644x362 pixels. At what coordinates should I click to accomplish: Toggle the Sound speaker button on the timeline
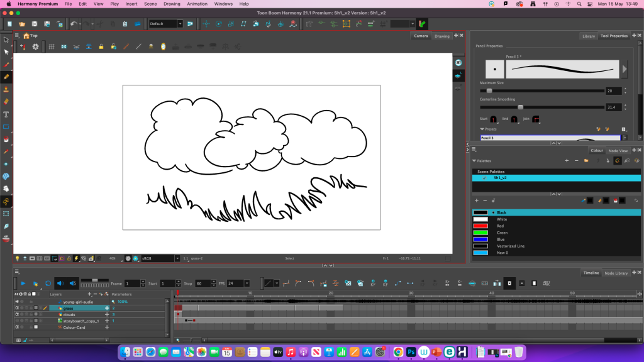[x=60, y=283]
